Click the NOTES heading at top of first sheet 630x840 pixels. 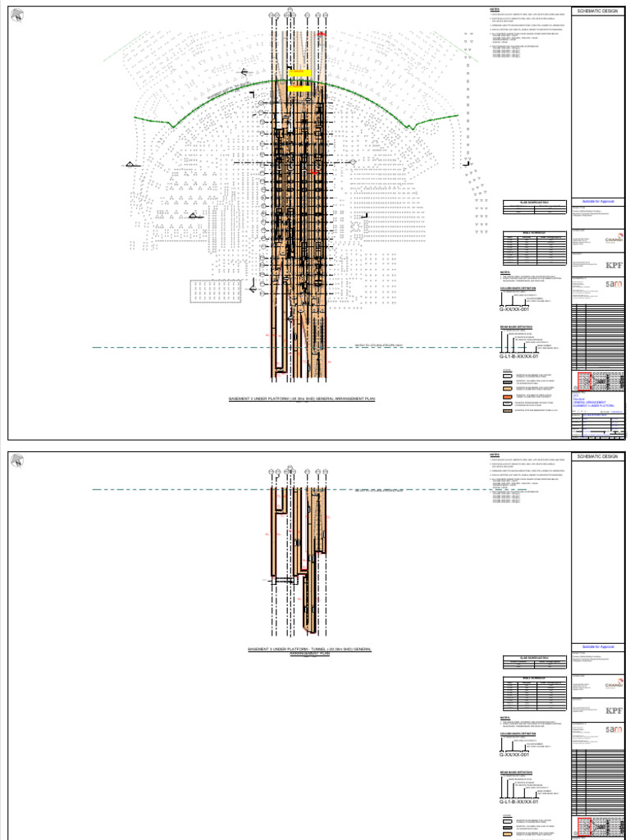[493, 9]
